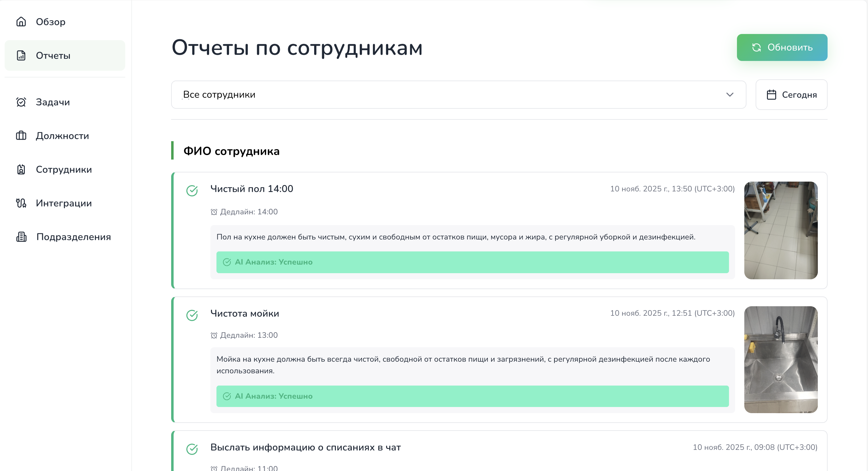Image resolution: width=868 pixels, height=471 pixels.
Task: Click the checkmark on Выслать информацию о списаниях
Action: click(192, 449)
